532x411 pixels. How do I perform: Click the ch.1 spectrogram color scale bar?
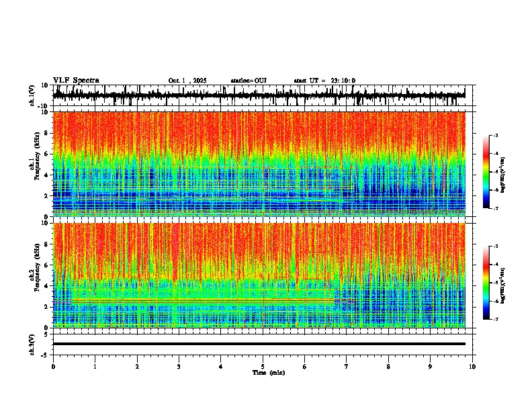486,172
